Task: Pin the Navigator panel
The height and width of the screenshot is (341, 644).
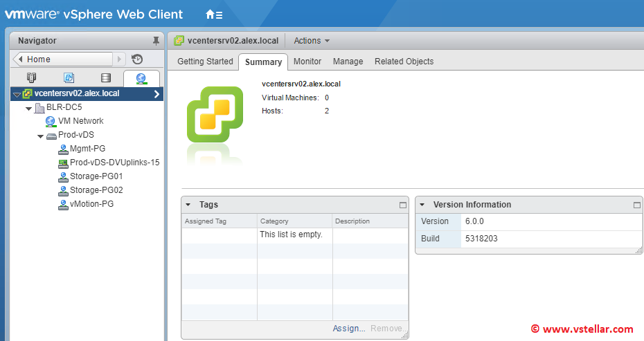Action: point(156,41)
